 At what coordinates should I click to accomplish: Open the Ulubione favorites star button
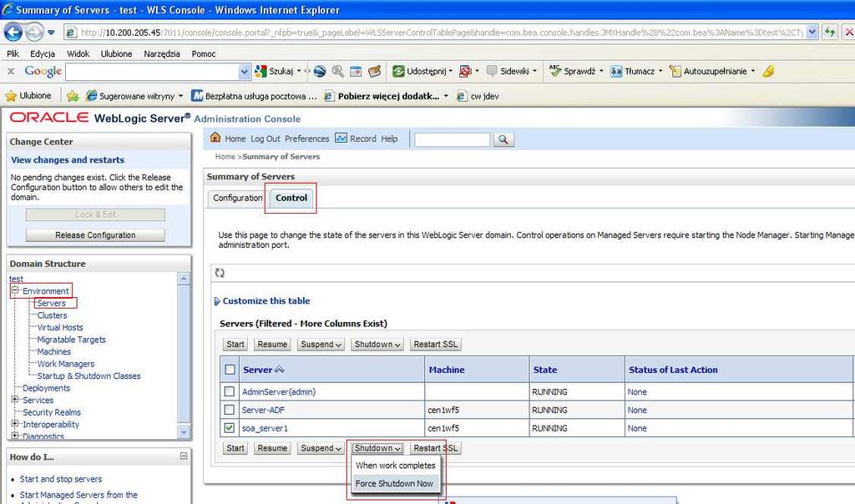28,96
